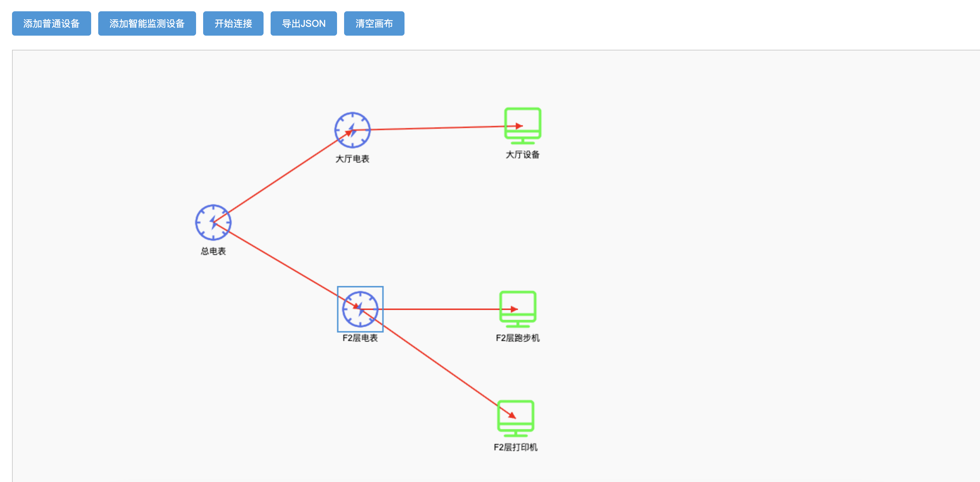Screen dimensions: 980x482
Task: Click the 添加普通设备 button
Action: (x=51, y=24)
